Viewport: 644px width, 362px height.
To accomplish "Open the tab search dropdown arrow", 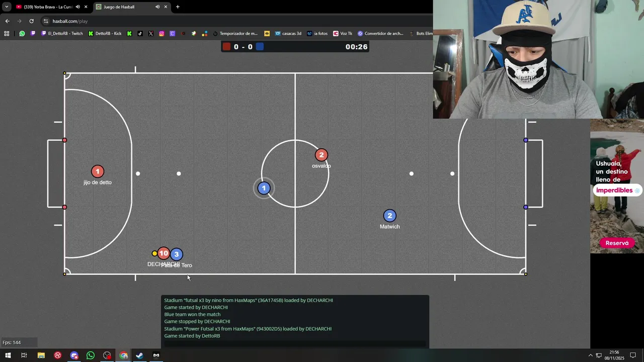I will [7, 7].
